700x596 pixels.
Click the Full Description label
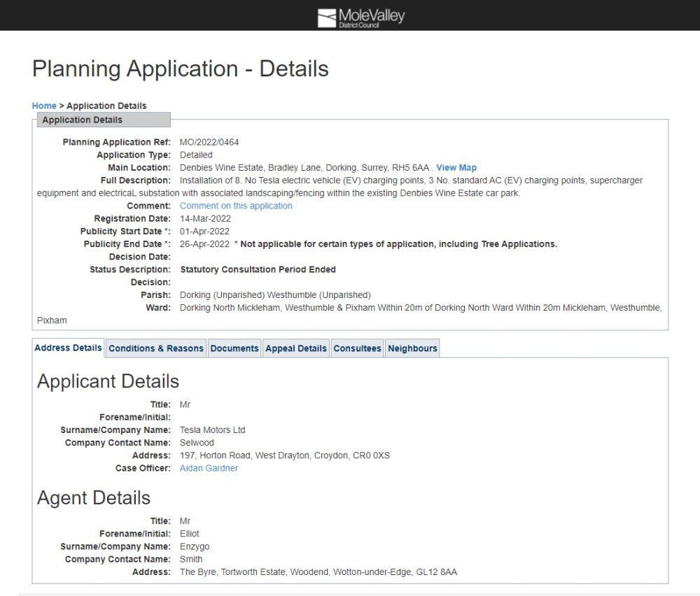136,180
